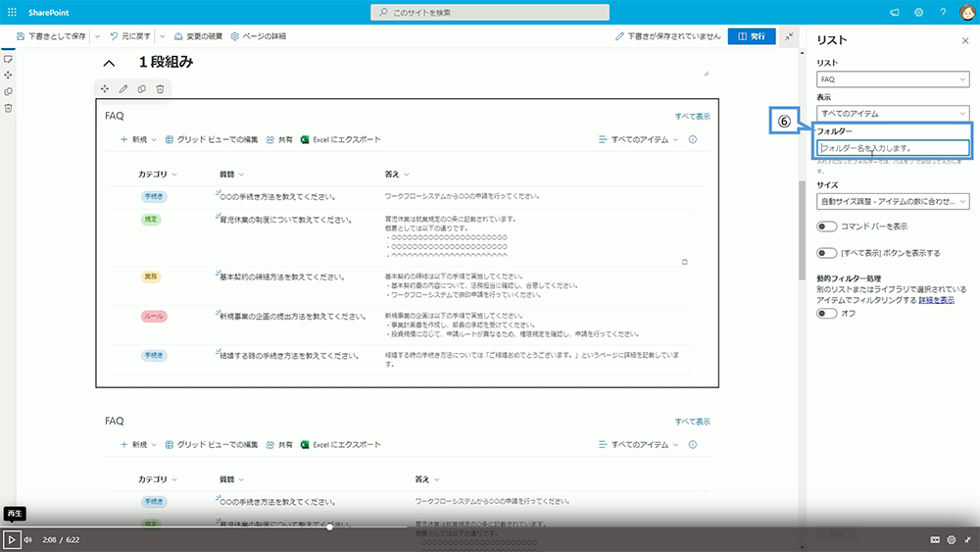Screen dimensions: 980x552
Task: Click the draft not saved status
Action: pos(667,36)
